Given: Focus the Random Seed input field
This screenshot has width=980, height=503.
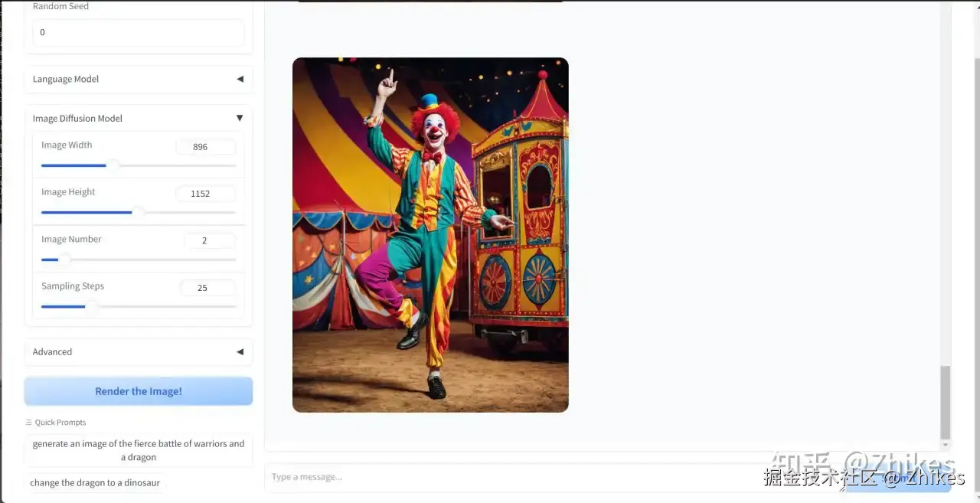Looking at the screenshot, I should point(139,32).
